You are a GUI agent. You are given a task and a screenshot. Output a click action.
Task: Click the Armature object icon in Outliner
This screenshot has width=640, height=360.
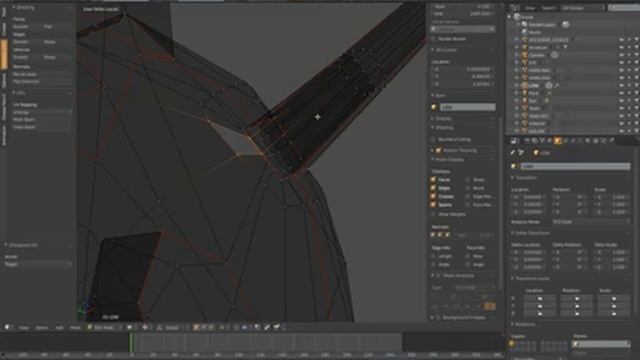524,47
